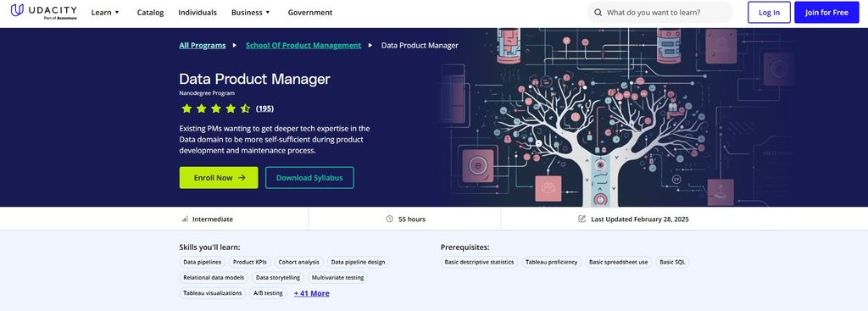Open the Catalog page
This screenshot has width=868, height=311.
coord(151,12)
